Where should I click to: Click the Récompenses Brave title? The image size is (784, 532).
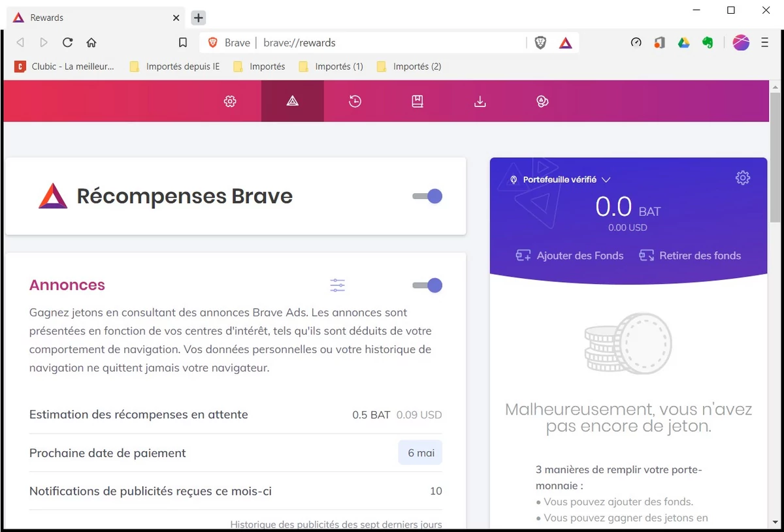185,196
